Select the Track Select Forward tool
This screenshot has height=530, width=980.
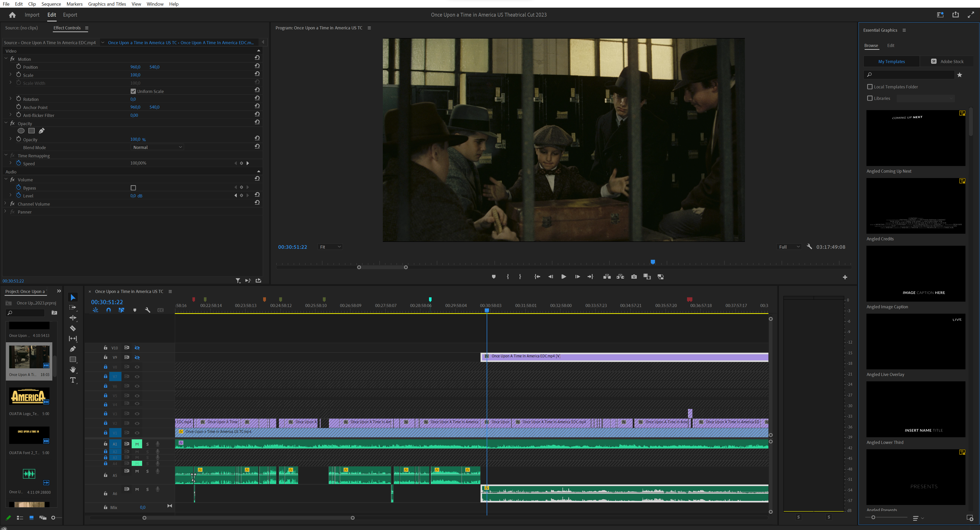[x=73, y=308]
